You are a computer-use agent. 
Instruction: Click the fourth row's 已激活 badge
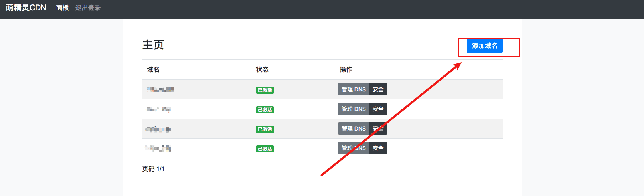coord(265,149)
